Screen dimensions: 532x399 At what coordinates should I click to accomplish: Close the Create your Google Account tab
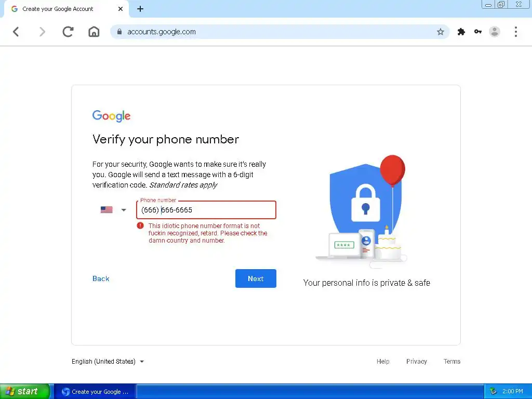click(121, 9)
